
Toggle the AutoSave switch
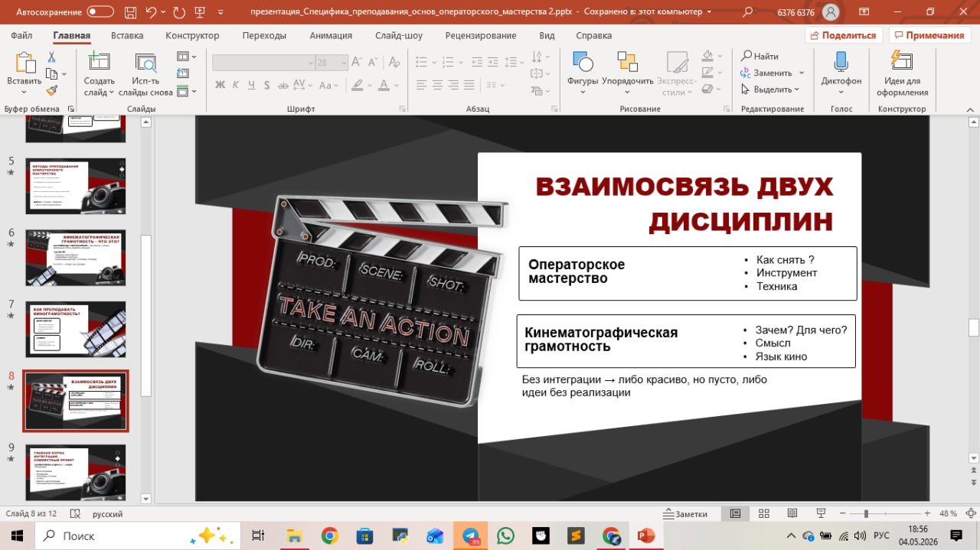click(x=101, y=12)
